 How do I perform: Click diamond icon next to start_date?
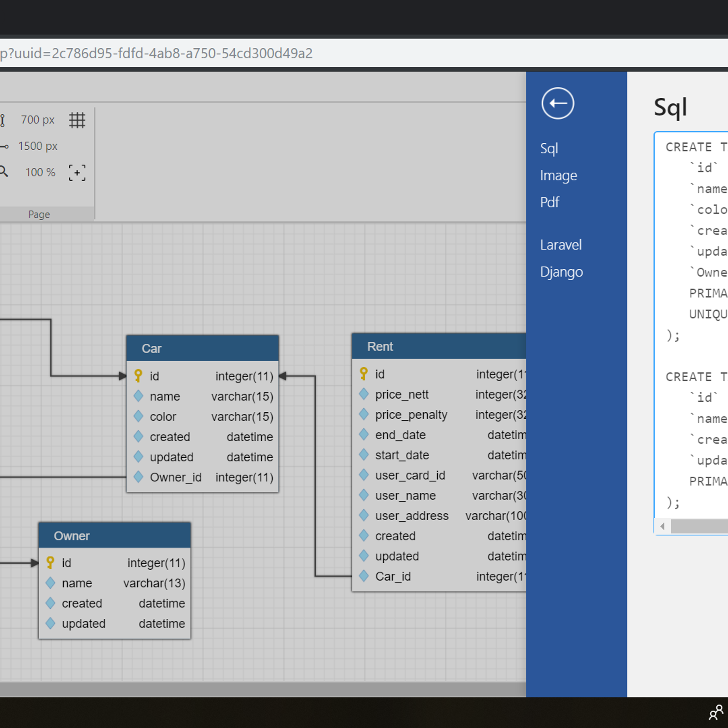(364, 455)
